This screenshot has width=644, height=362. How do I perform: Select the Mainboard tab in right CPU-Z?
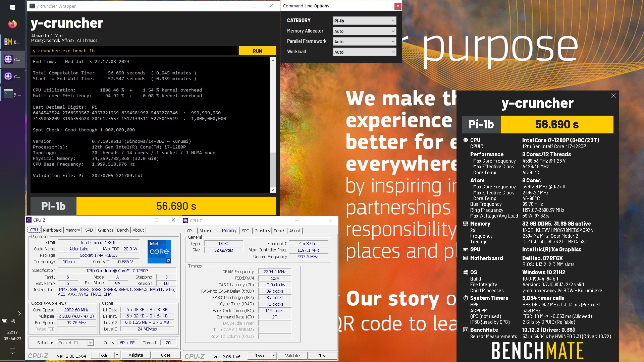[x=209, y=231]
